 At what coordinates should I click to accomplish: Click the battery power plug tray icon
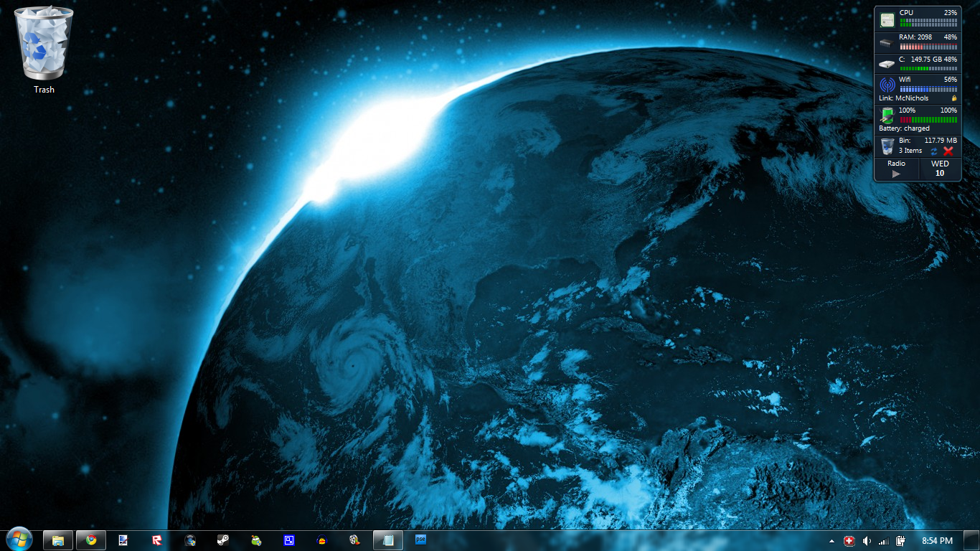click(x=900, y=541)
